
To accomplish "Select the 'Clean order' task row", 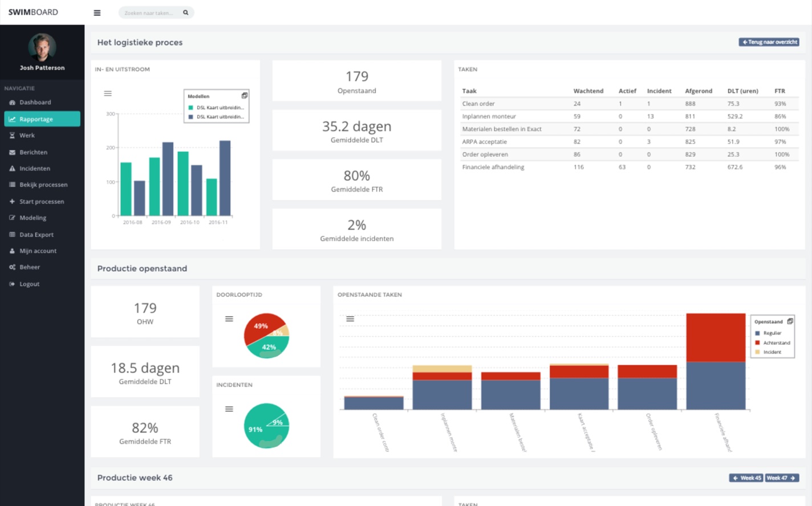I will [x=629, y=104].
